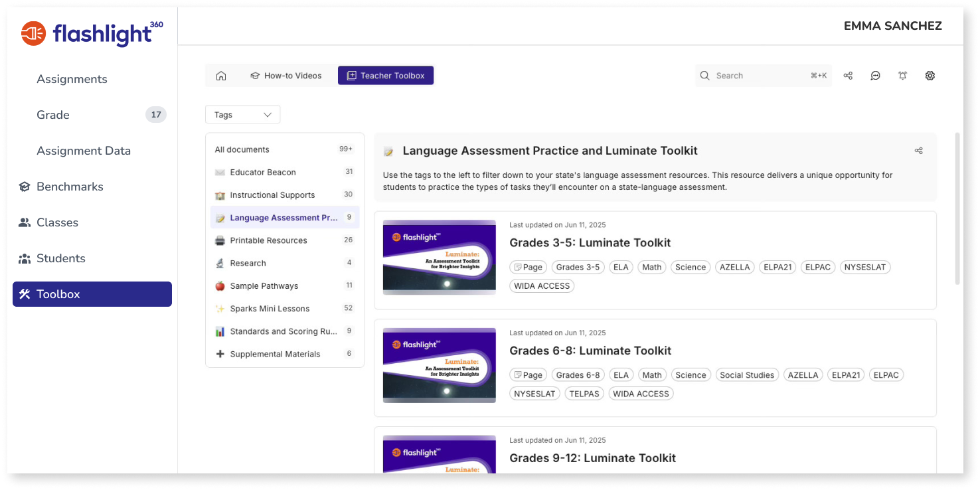Viewport: 980px width, 490px height.
Task: Click the vertical scrollbar on the right
Action: 957,208
